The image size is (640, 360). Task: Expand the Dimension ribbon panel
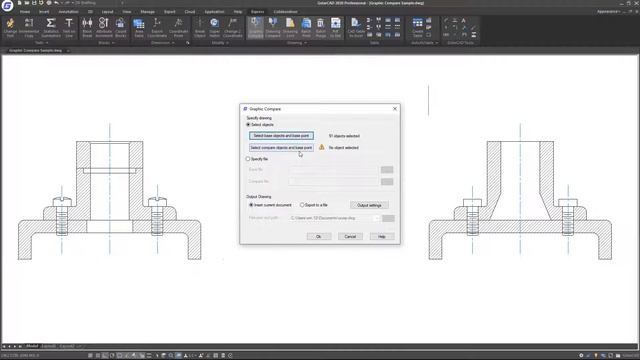coord(162,42)
